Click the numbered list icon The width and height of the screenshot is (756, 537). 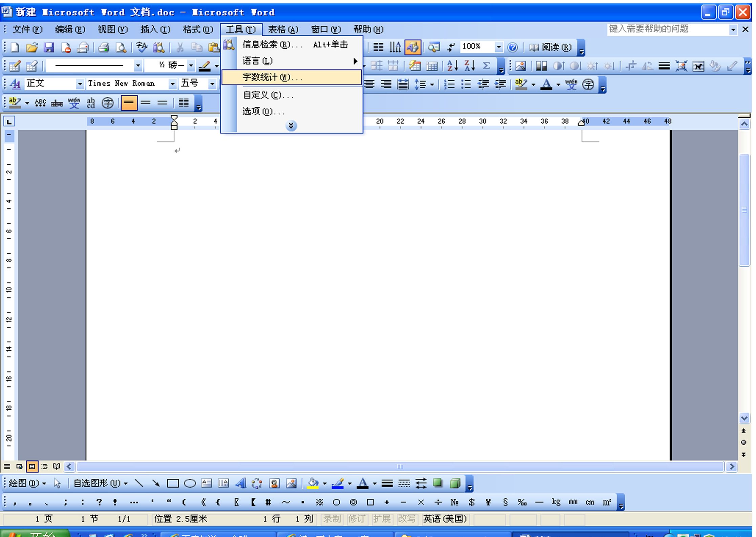(449, 84)
